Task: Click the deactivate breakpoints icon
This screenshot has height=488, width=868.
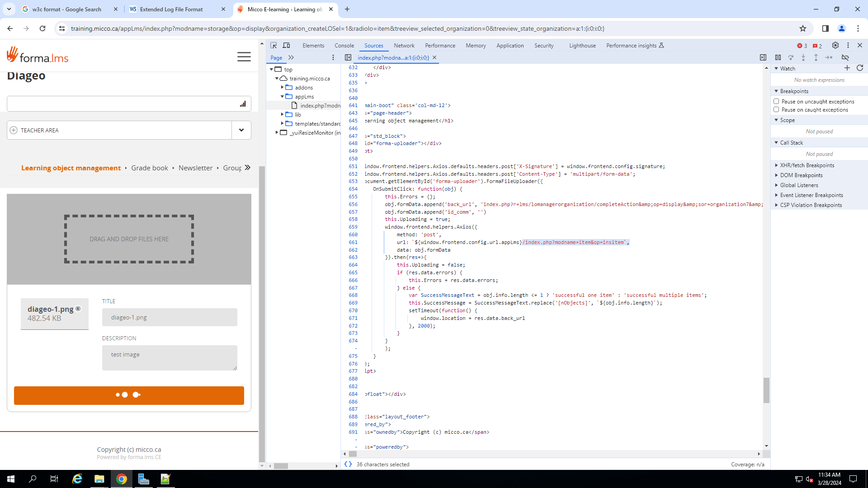Action: (x=845, y=57)
